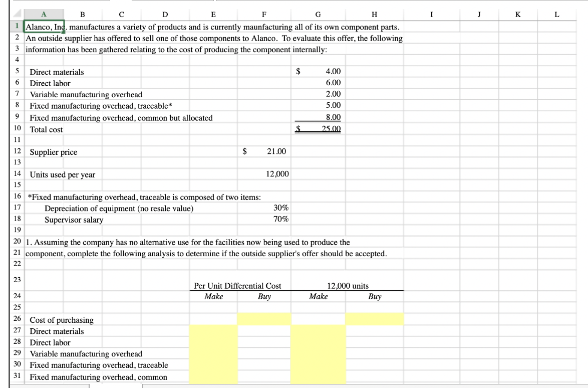Image resolution: width=588 pixels, height=388 pixels.
Task: Click 'Buy' header under 12,000 units
Action: [374, 296]
